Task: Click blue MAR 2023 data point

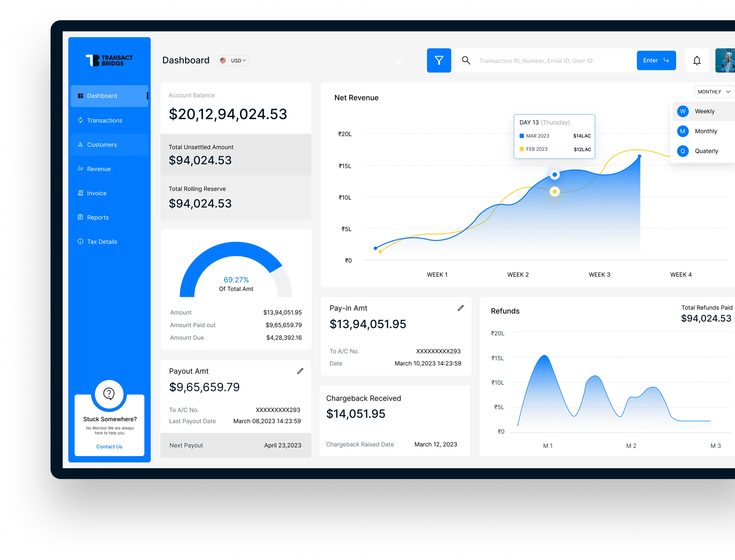Action: pyautogui.click(x=555, y=175)
